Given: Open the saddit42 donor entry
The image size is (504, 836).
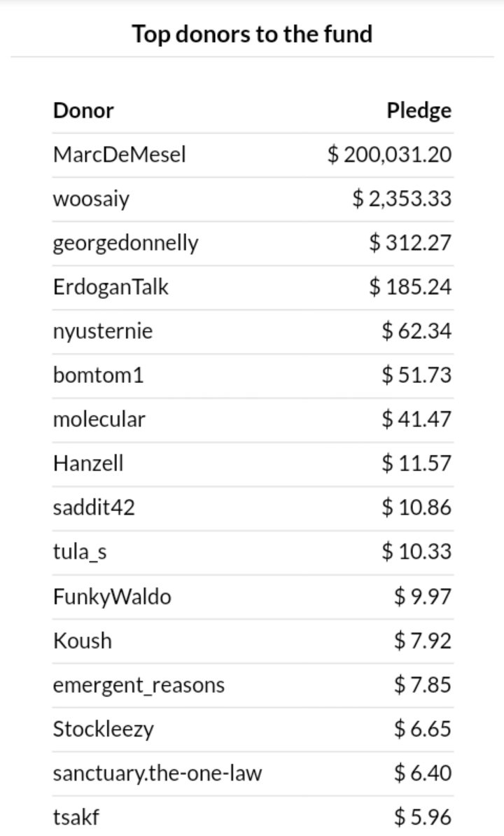Looking at the screenshot, I should pos(94,508).
